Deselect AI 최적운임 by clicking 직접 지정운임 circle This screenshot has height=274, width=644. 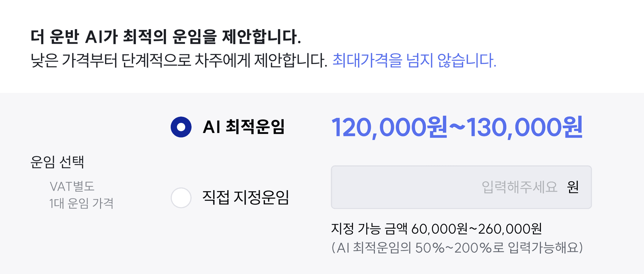pyautogui.click(x=181, y=198)
